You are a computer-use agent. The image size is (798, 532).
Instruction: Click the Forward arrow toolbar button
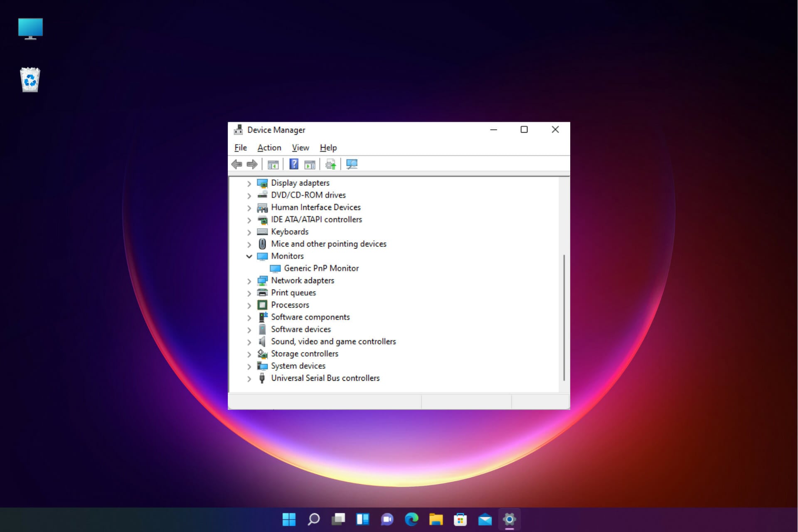point(252,164)
